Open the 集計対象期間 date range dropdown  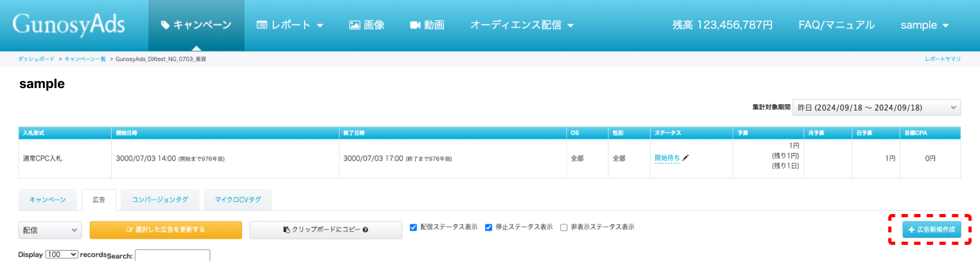click(x=877, y=107)
